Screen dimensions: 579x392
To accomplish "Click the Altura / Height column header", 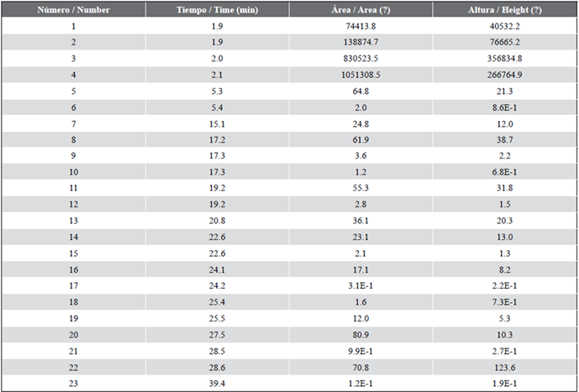I will coord(505,9).
